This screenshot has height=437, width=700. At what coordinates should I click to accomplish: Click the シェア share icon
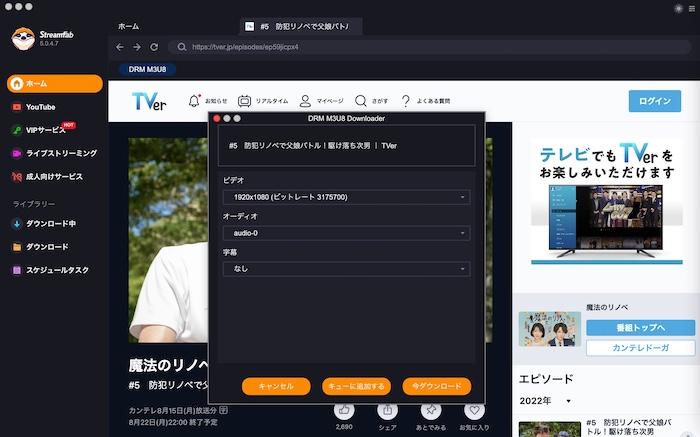click(388, 410)
